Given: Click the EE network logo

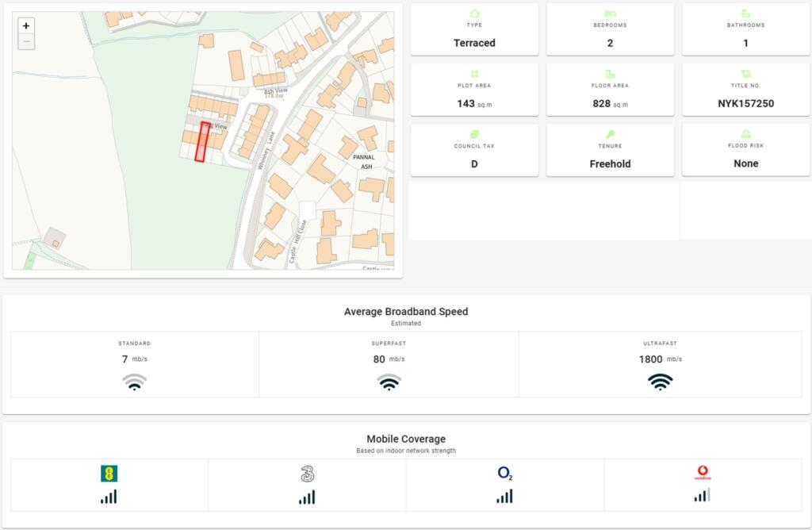Looking at the screenshot, I should [109, 474].
